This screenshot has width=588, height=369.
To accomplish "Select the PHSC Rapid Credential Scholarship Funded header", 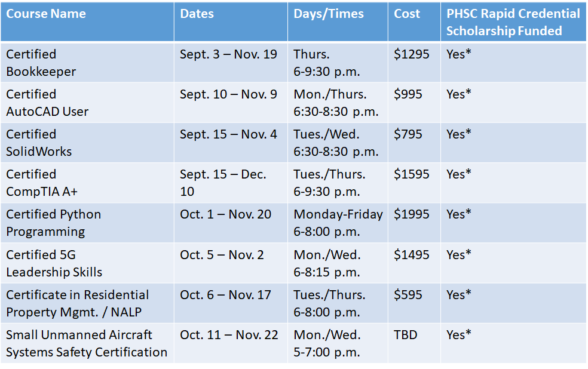I will pos(513,22).
